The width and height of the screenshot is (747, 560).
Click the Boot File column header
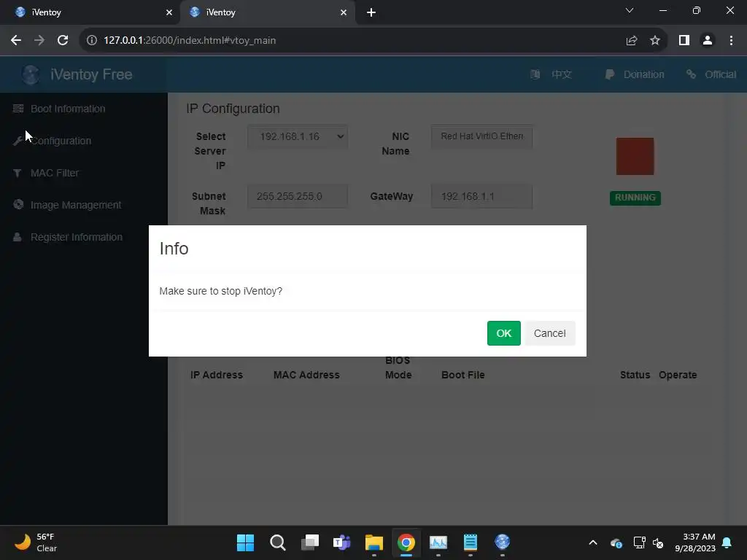[462, 376]
